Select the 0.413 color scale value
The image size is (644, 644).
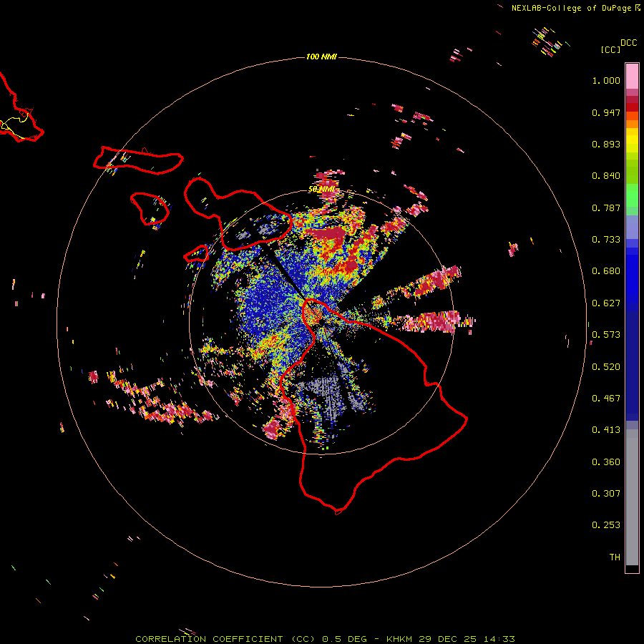pos(606,430)
